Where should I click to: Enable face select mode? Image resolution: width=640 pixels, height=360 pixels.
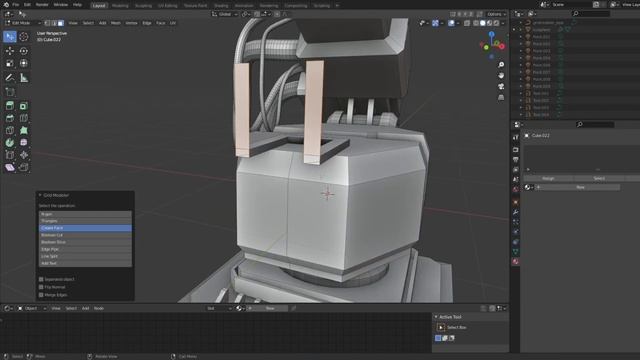pos(61,23)
